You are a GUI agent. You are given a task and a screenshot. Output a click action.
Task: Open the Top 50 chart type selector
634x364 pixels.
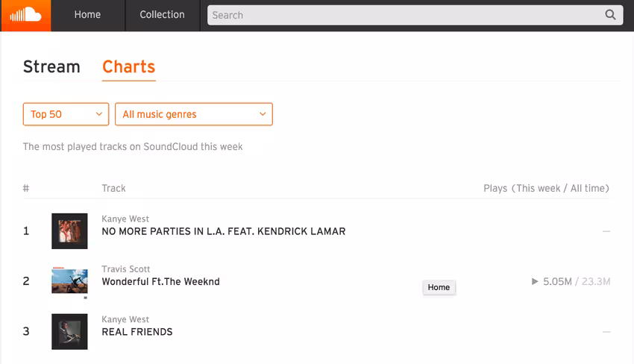[x=66, y=114]
